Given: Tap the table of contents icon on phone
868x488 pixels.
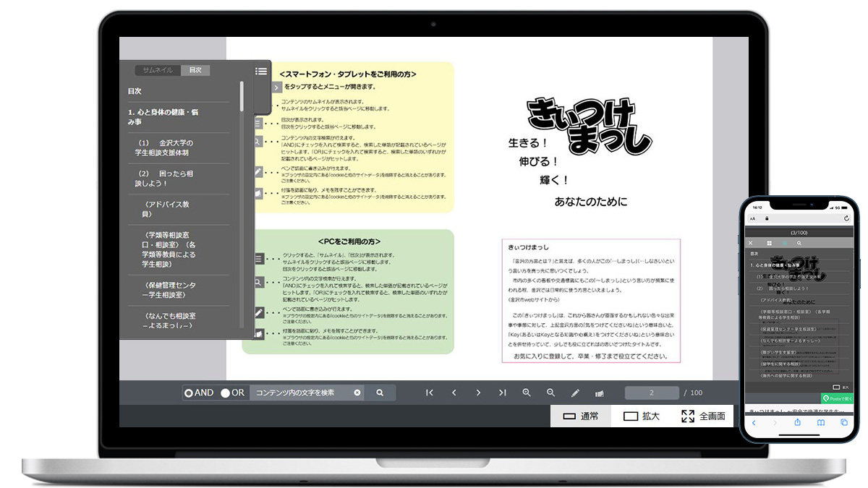Looking at the screenshot, I should tap(784, 243).
